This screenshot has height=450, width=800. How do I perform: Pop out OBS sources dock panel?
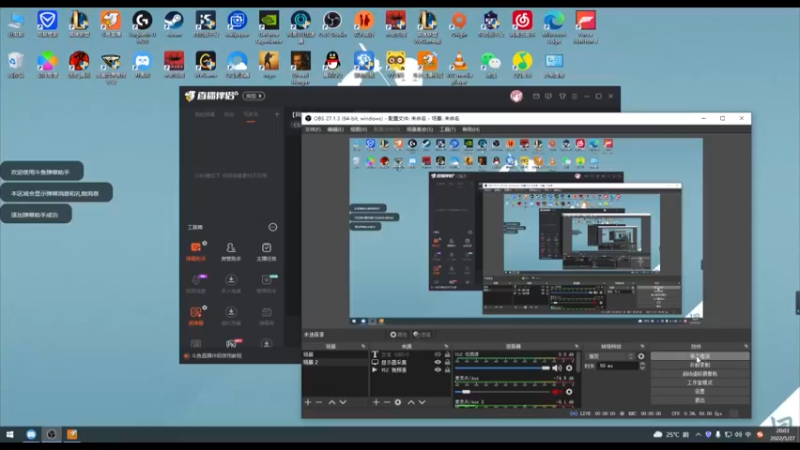[446, 346]
